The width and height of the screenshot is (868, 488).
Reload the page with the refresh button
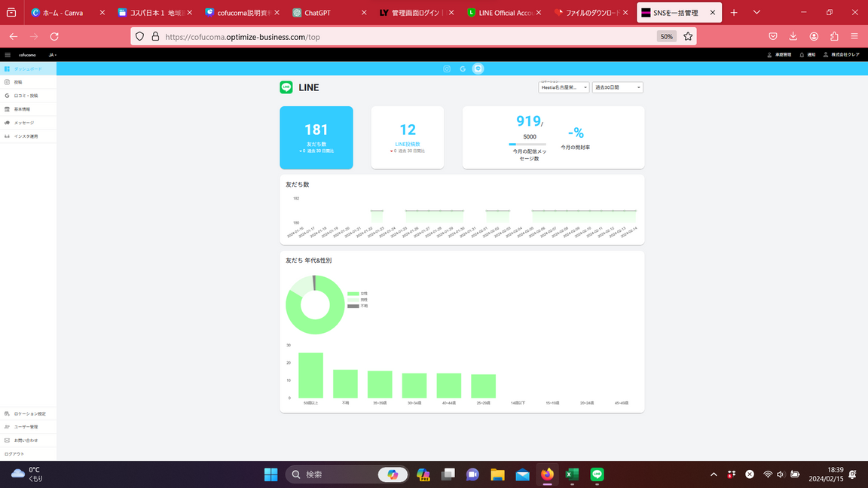tap(54, 36)
